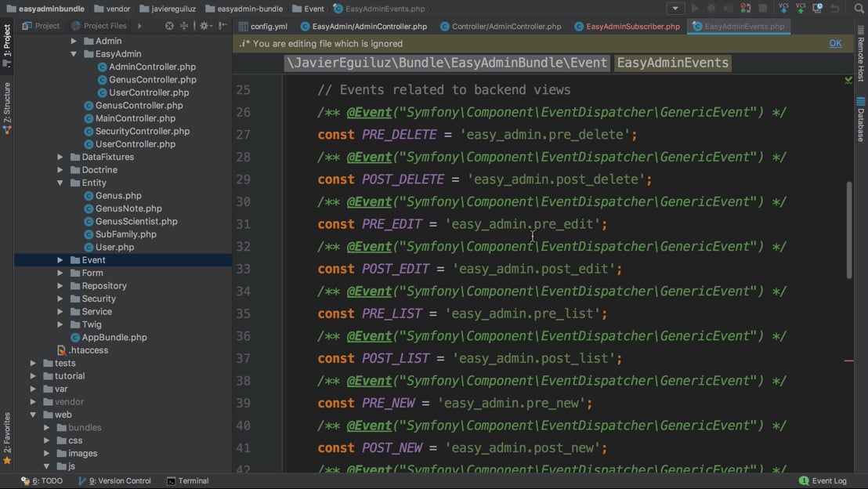Open the 6: TODO tool window
Image resolution: width=868 pixels, height=489 pixels.
point(42,480)
